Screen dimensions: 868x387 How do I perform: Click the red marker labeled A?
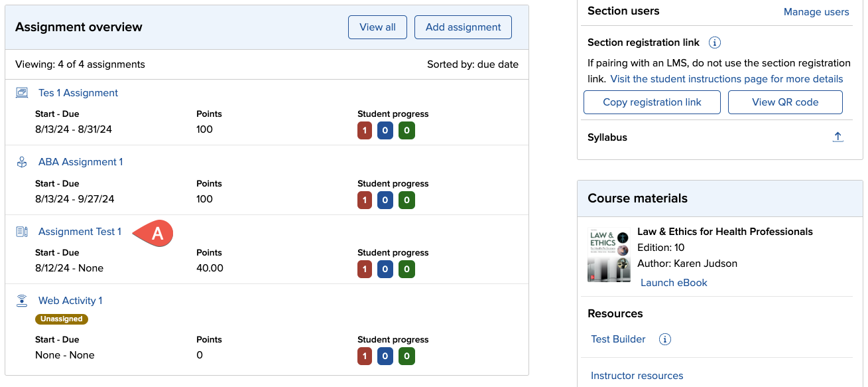155,233
